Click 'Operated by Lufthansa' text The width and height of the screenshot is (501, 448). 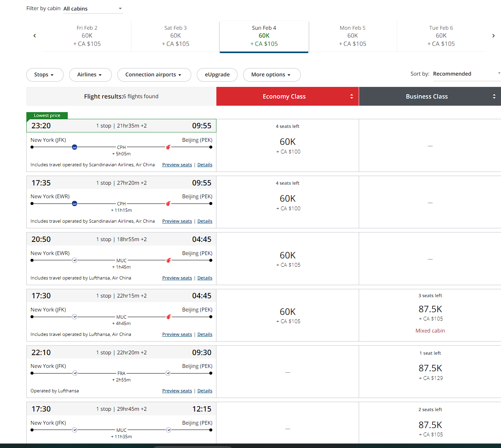click(55, 391)
